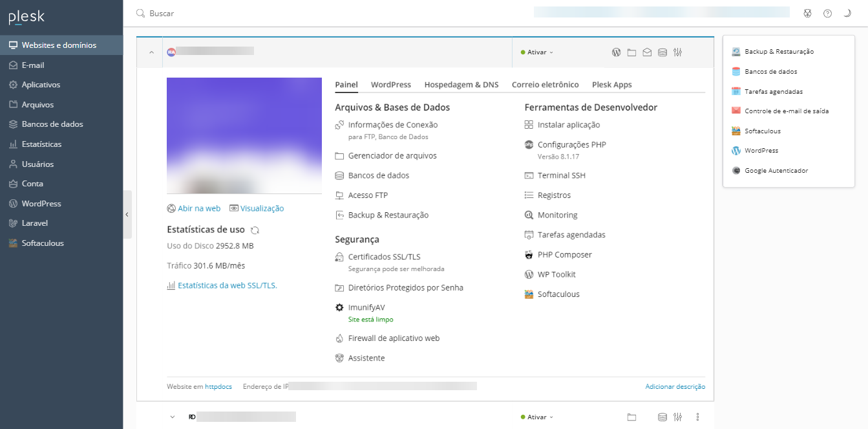868x429 pixels.
Task: Select Arquivos in sidebar
Action: (x=61, y=104)
